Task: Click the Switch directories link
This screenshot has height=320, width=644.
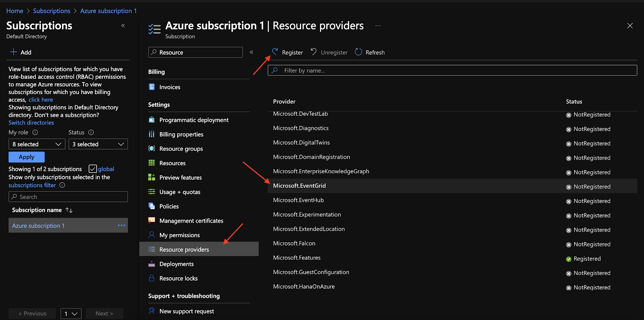Action: (x=31, y=123)
